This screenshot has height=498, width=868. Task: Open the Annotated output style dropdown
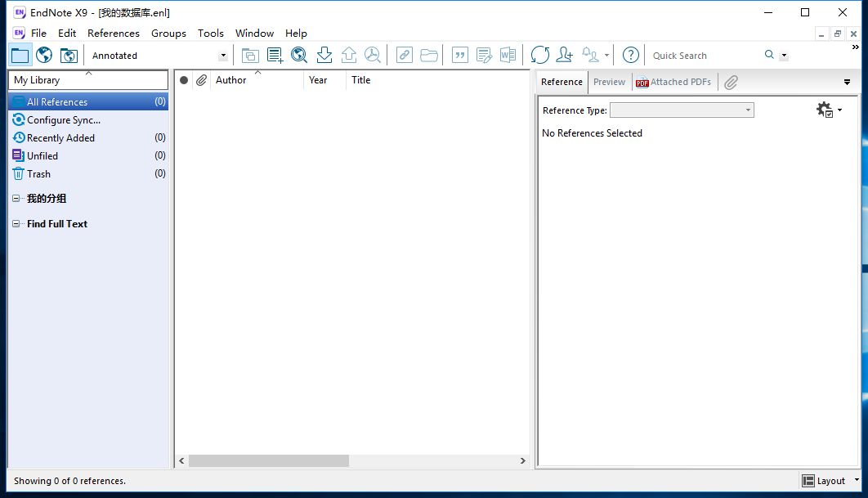(x=223, y=56)
